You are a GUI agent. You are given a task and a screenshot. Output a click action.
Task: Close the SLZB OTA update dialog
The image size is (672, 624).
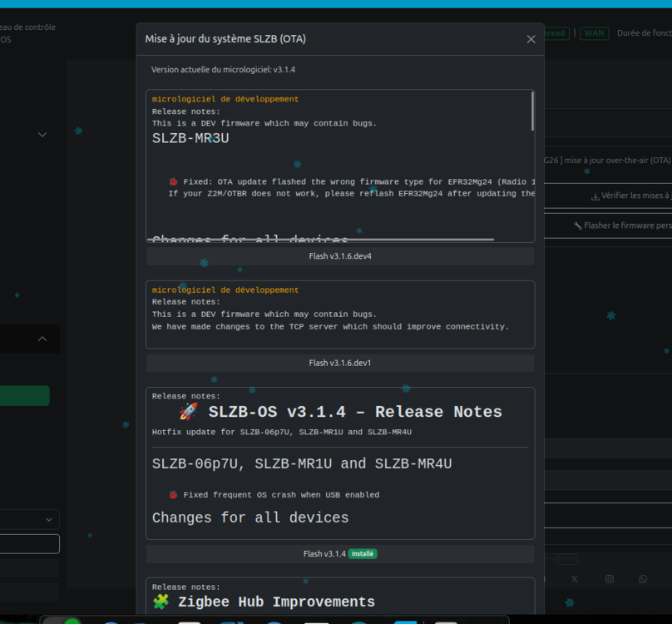tap(531, 39)
